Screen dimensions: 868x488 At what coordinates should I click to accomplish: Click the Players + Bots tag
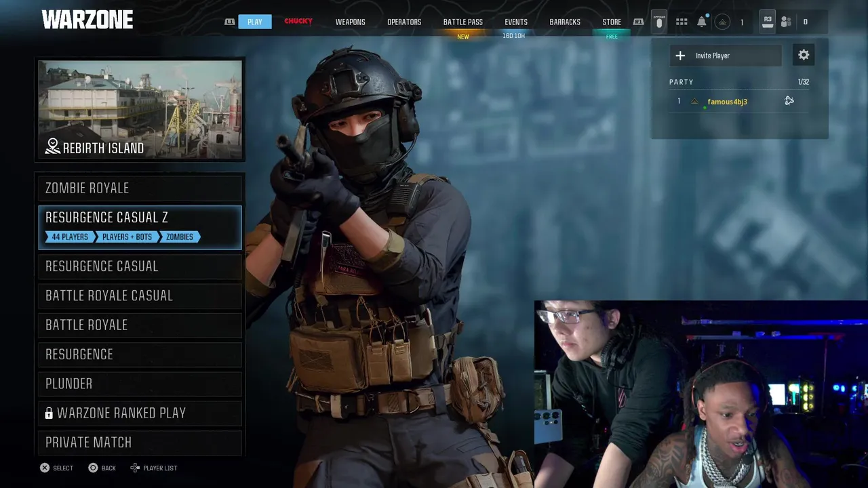click(x=127, y=237)
